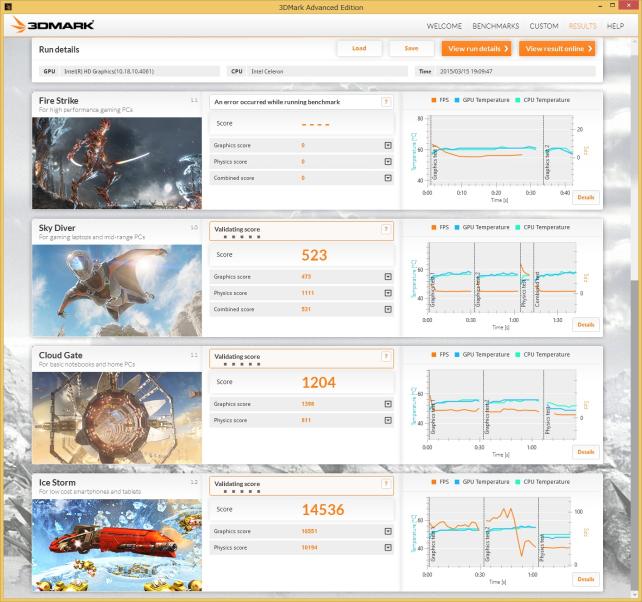This screenshot has height=602, width=642.
Task: Click FPS swatch in Sky Diver legend
Action: coord(434,227)
